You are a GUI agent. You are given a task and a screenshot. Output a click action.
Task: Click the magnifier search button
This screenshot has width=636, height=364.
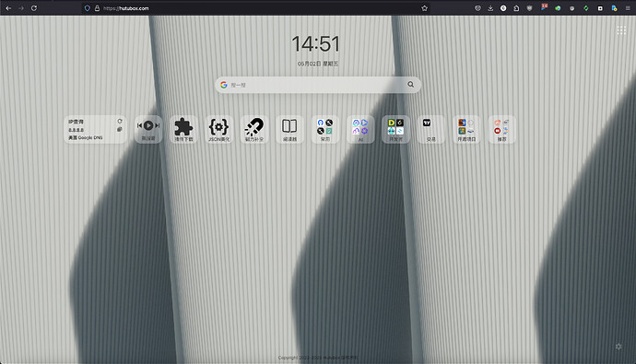tap(410, 84)
